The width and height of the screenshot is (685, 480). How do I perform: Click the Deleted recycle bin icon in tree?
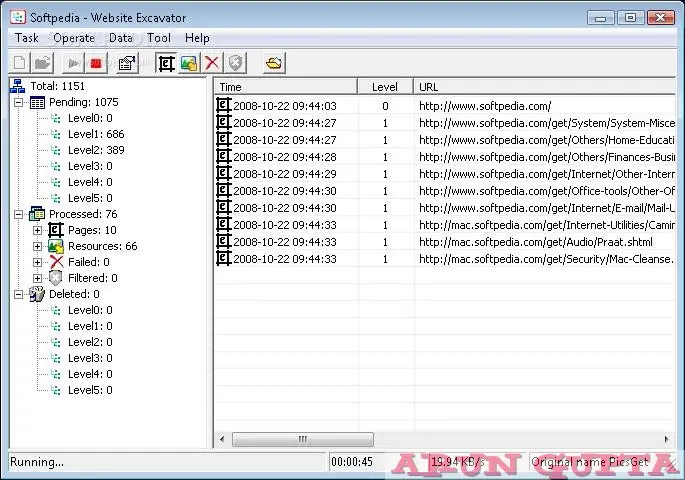click(x=37, y=294)
